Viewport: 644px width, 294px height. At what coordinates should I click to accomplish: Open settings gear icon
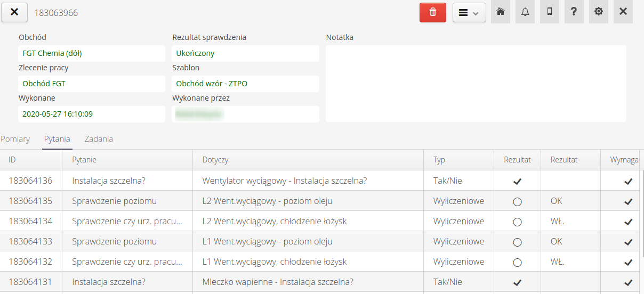coord(599,12)
